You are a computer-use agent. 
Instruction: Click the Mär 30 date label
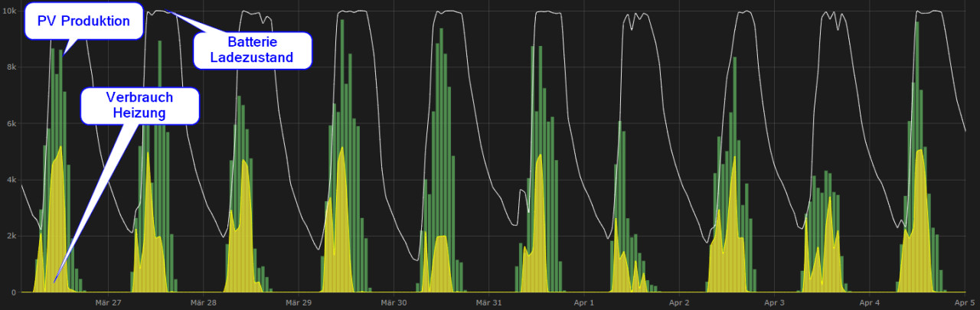pos(393,302)
